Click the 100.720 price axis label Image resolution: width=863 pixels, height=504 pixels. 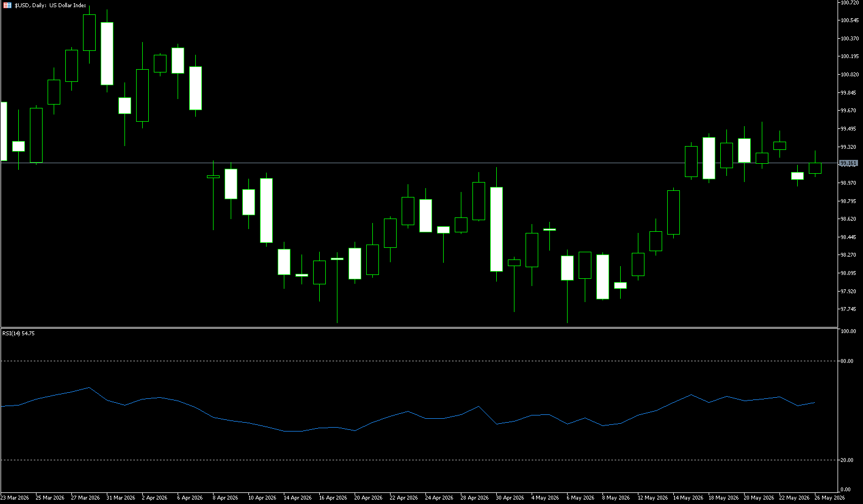tap(850, 3)
